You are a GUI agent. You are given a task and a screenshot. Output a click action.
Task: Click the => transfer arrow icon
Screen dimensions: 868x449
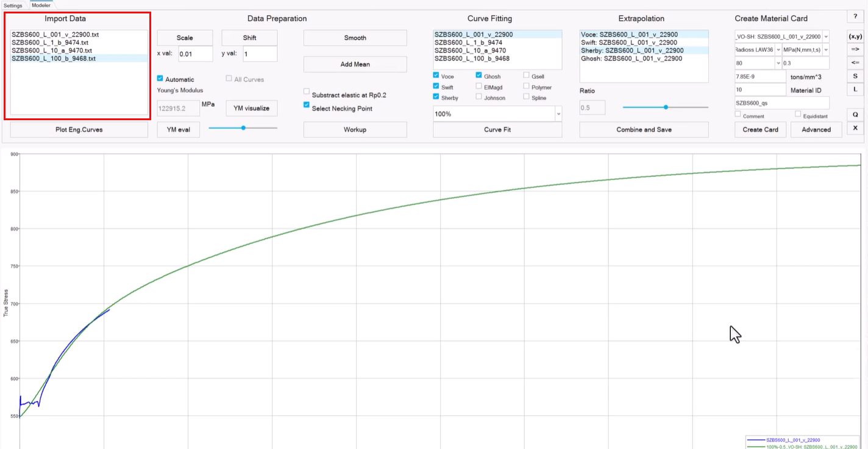click(855, 49)
